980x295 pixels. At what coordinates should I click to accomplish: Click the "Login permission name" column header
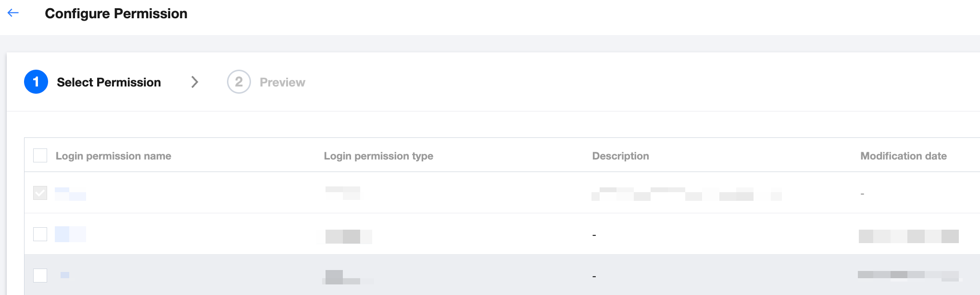pyautogui.click(x=113, y=156)
